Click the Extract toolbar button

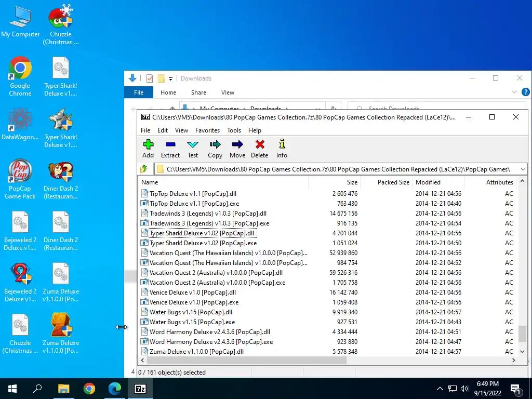coord(170,149)
